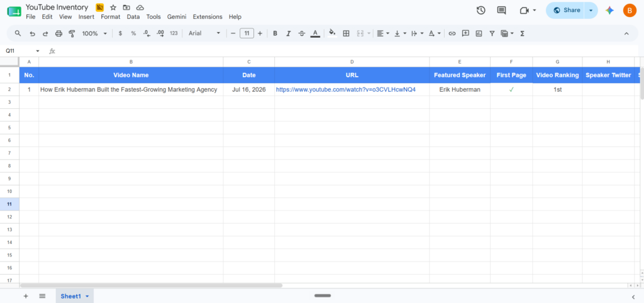Open version history clock icon
Image resolution: width=644 pixels, height=303 pixels.
[481, 10]
